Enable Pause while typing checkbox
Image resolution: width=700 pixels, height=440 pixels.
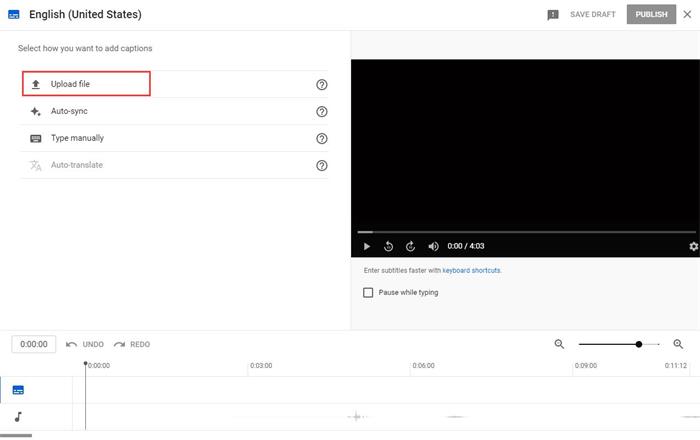coord(368,293)
